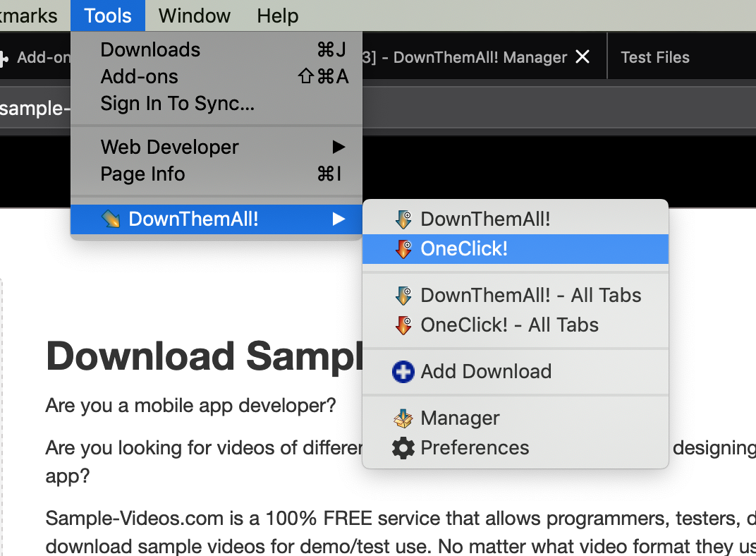Choose DownThemAll! - All Tabs entry

click(515, 296)
